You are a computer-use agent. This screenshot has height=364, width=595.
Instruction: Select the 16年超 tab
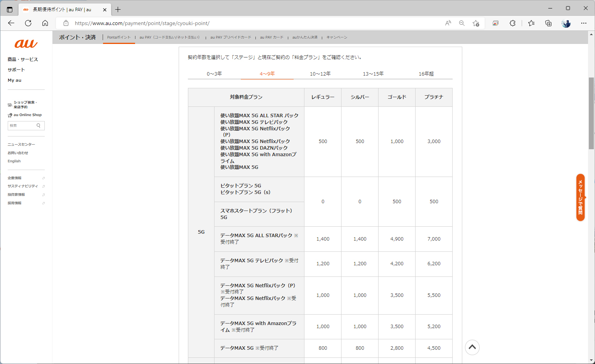pos(426,74)
